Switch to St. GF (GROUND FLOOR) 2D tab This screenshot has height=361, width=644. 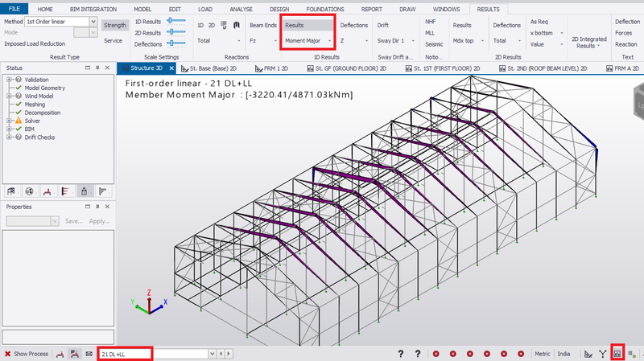click(x=347, y=68)
